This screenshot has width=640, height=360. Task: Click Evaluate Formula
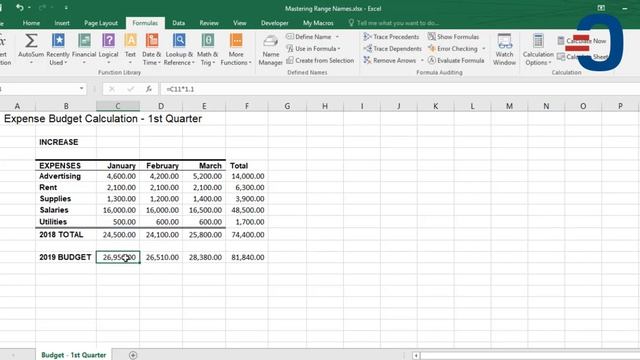456,60
